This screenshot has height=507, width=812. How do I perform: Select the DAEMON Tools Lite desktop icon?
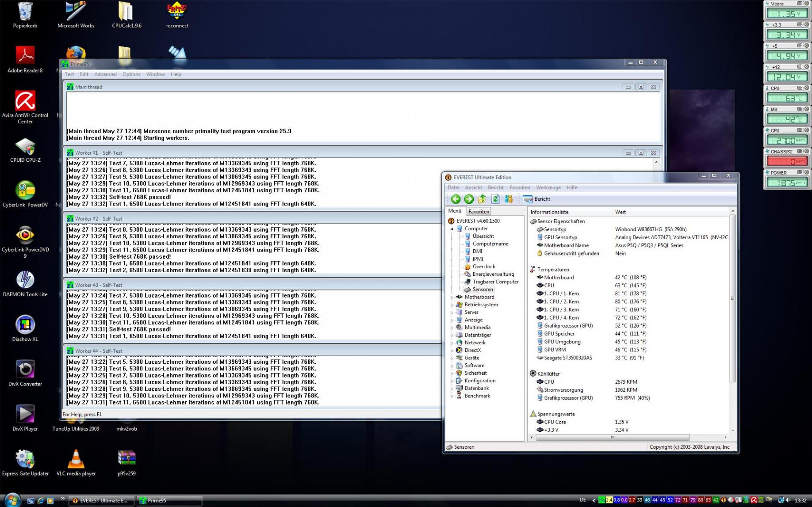(25, 284)
